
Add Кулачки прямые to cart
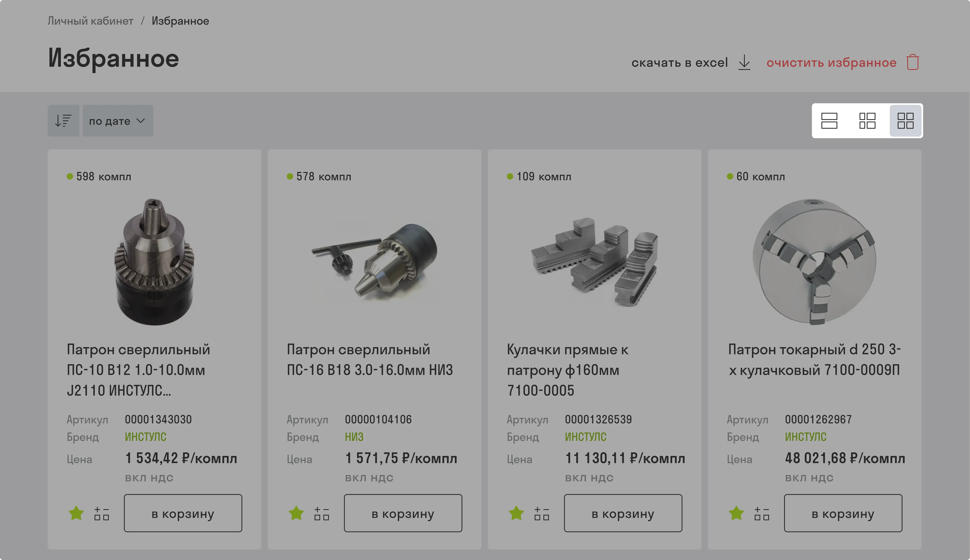[623, 513]
